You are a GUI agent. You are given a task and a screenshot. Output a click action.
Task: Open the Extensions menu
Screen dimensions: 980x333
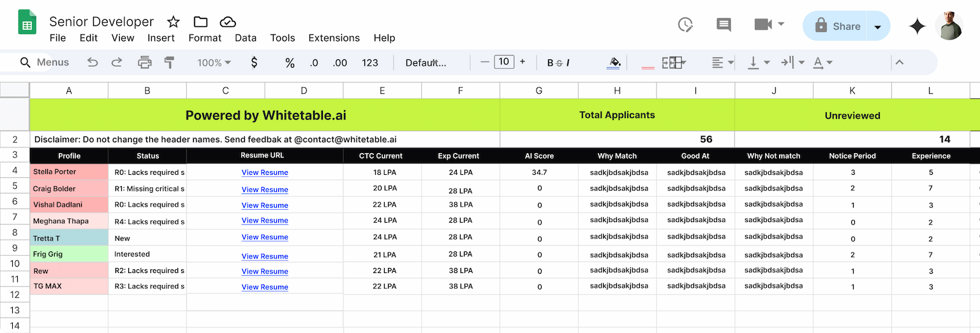(334, 38)
